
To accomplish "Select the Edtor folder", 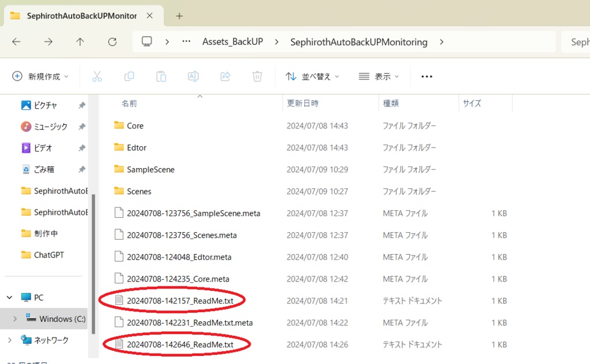I will pos(137,147).
